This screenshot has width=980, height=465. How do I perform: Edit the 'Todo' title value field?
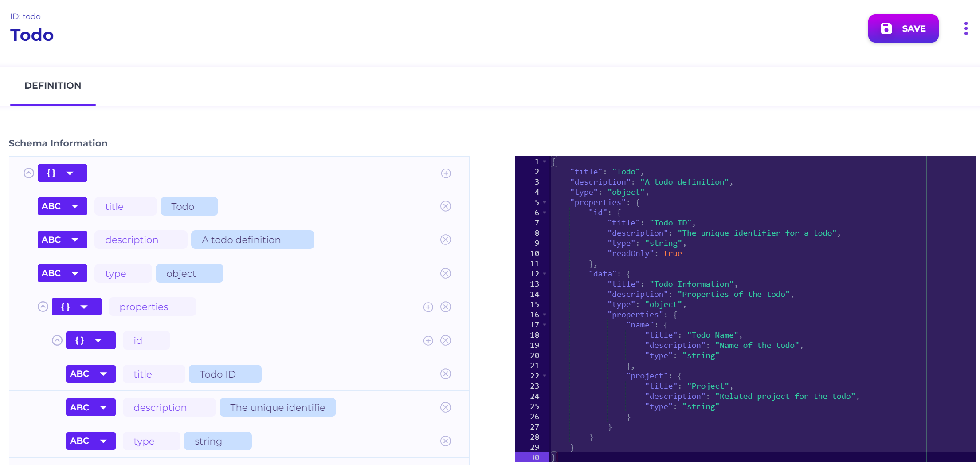tap(189, 207)
